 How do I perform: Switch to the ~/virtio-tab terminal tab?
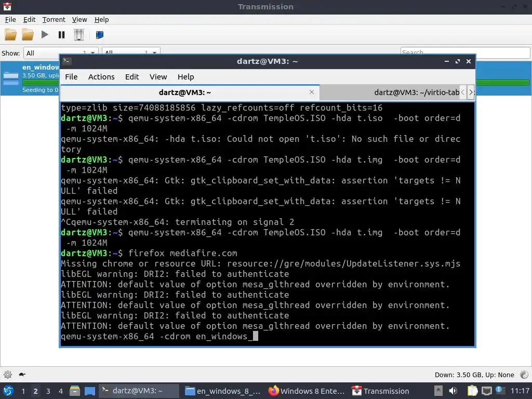(x=417, y=92)
